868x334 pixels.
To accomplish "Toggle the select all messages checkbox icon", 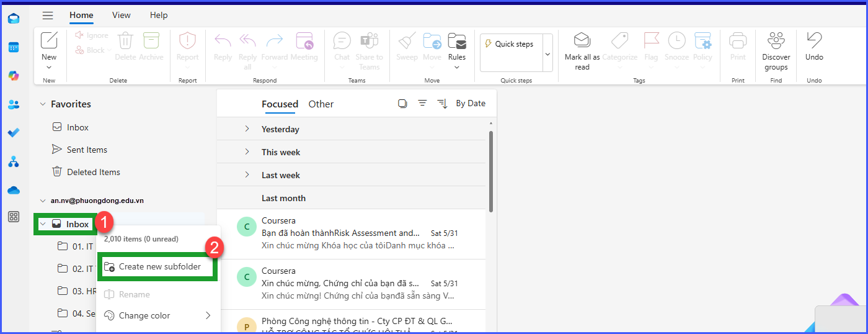I will [402, 104].
